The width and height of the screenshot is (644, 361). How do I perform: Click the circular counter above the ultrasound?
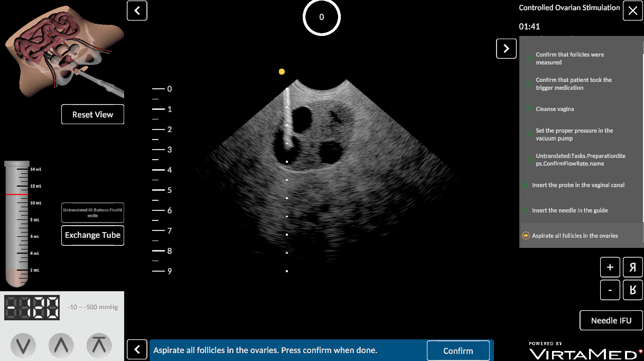[321, 17]
